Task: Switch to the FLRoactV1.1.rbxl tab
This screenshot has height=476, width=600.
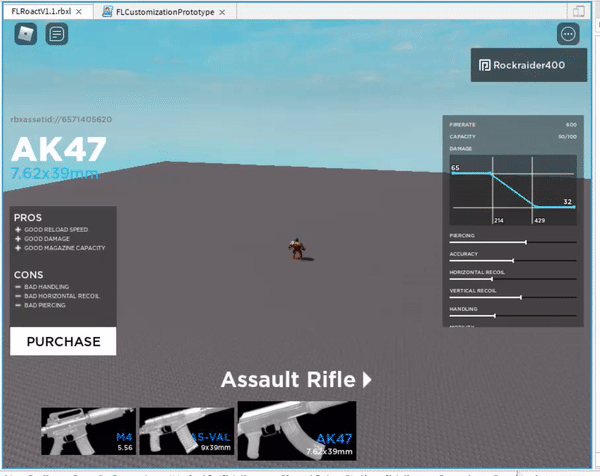Action: [41, 11]
